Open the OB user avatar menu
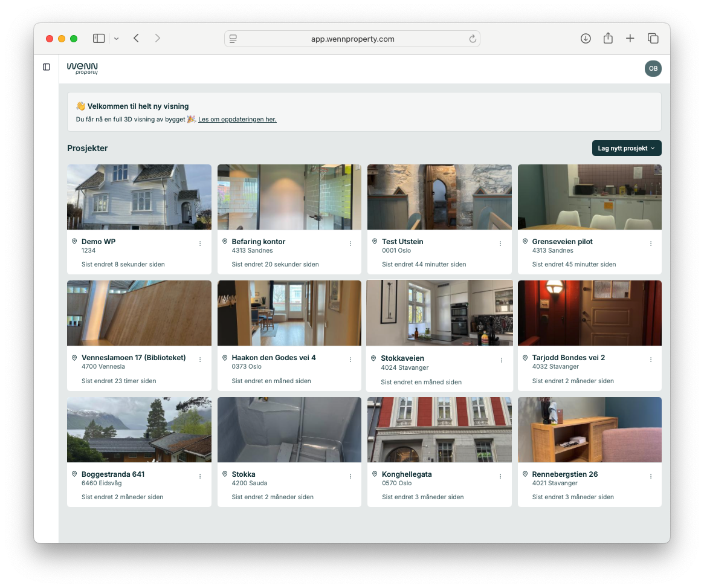The height and width of the screenshot is (588, 704). pos(653,68)
